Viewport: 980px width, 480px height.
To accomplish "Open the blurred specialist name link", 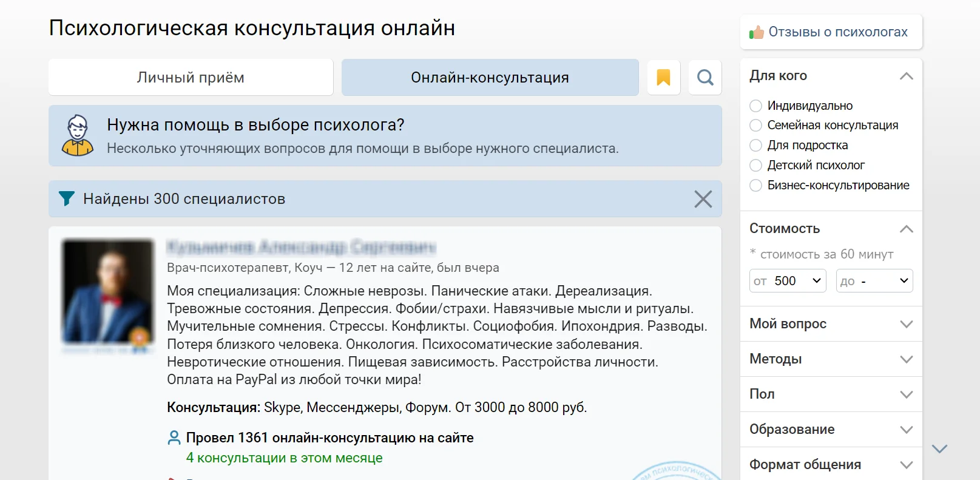I will pos(302,247).
